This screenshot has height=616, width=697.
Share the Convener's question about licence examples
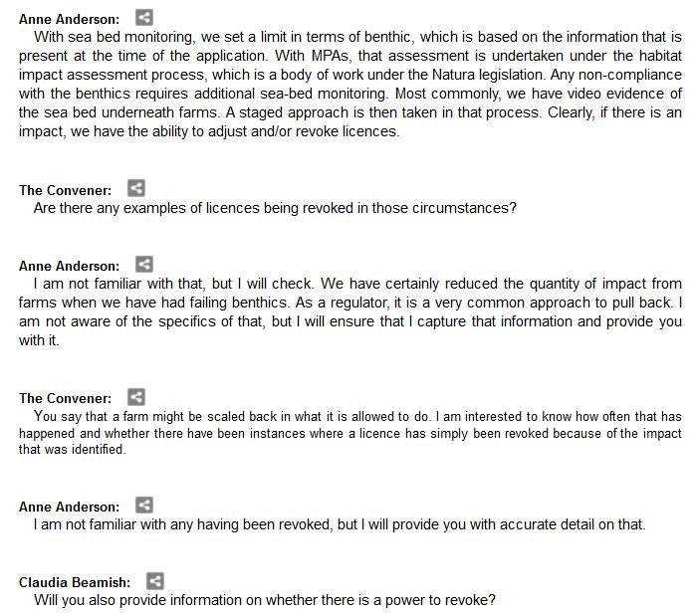(x=136, y=188)
